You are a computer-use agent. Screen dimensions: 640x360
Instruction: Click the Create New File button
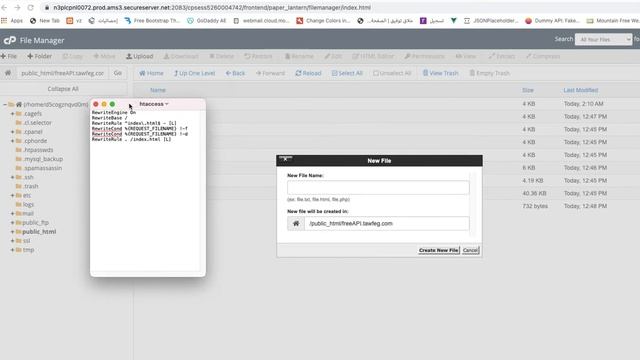[x=439, y=250]
